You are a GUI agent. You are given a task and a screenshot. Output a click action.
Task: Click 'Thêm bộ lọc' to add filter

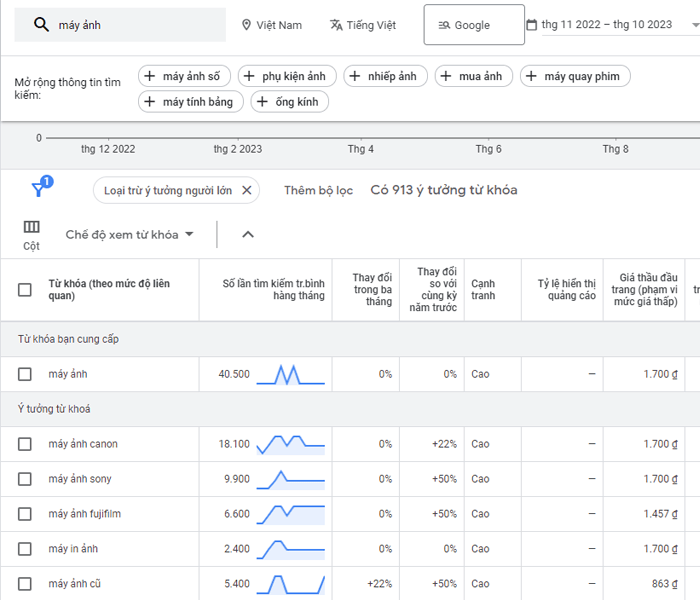pyautogui.click(x=318, y=190)
